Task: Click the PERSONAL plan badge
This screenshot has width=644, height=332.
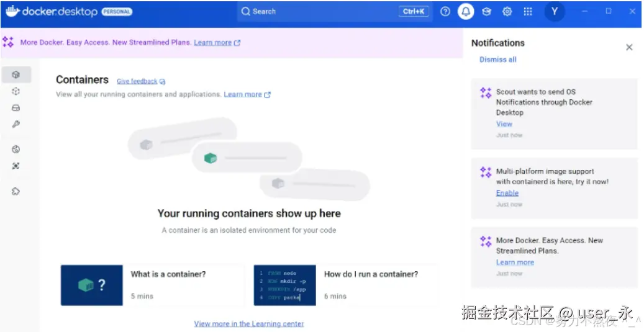Action: pos(117,12)
